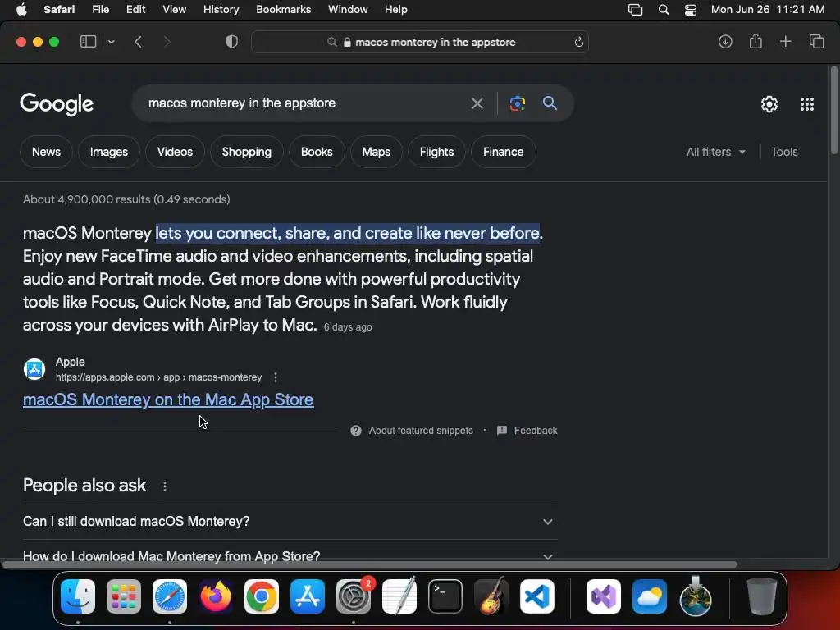Click the horizontal page scrollbar
This screenshot has height=630, width=840.
(x=370, y=564)
